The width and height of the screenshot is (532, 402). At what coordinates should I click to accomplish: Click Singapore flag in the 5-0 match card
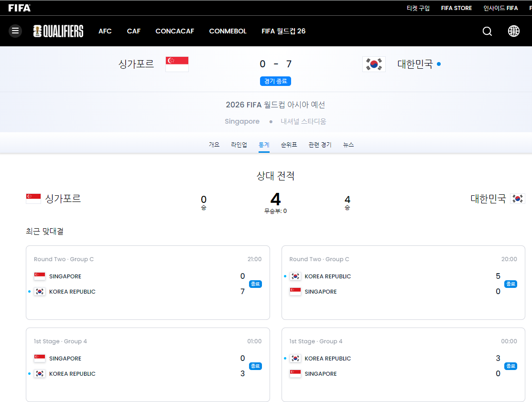[x=295, y=292]
